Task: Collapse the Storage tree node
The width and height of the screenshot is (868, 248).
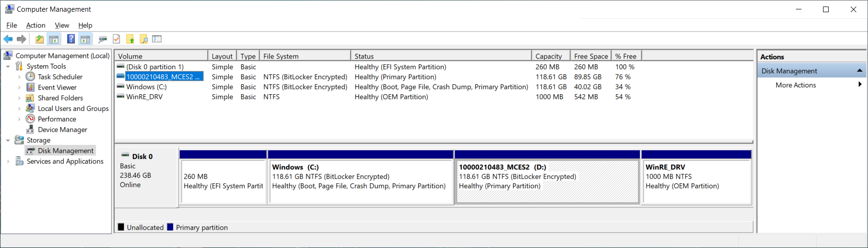Action: (8, 140)
